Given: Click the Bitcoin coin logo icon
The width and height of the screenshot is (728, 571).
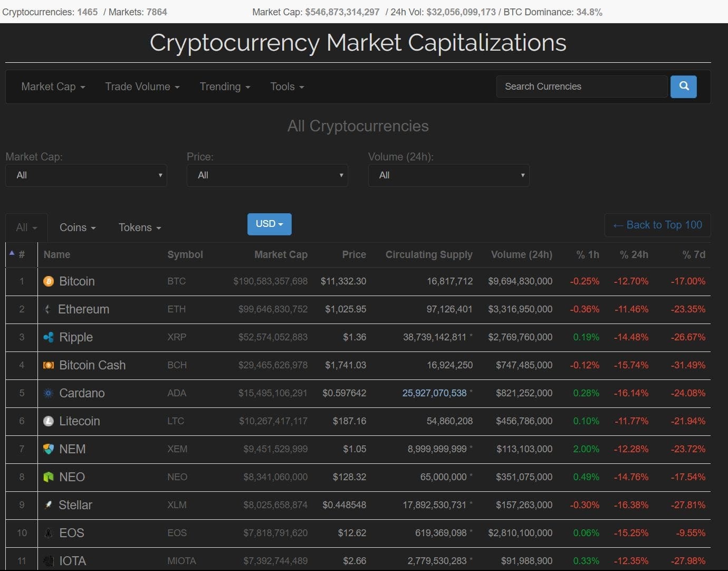Looking at the screenshot, I should 49,281.
